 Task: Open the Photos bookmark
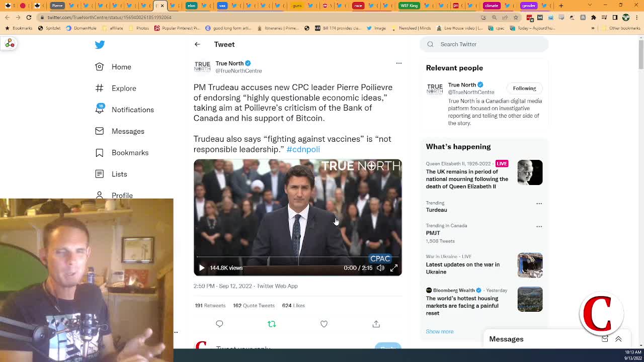[139, 28]
